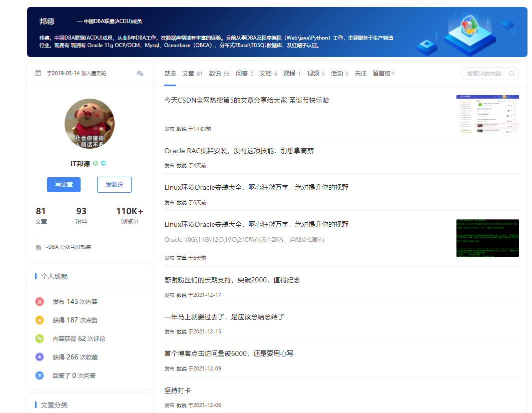Open the green terminal article thumbnail
Image resolution: width=532 pixels, height=413 pixels.
487,238
